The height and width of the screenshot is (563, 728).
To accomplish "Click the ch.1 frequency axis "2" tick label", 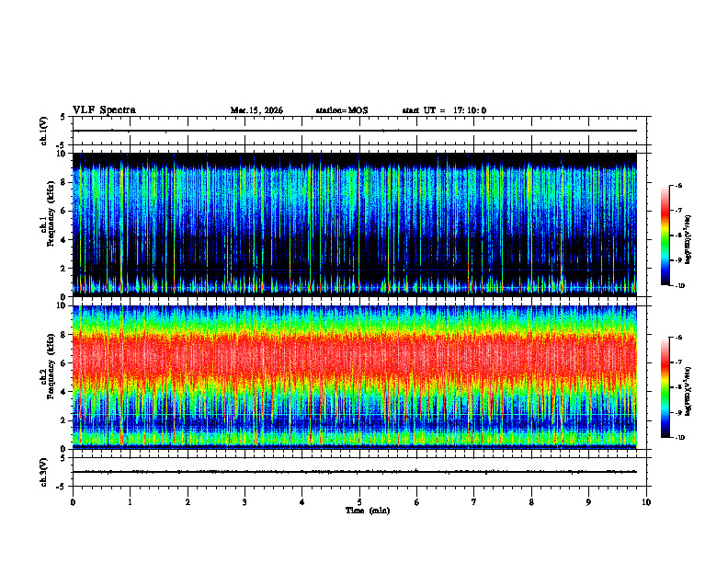I will point(63,269).
